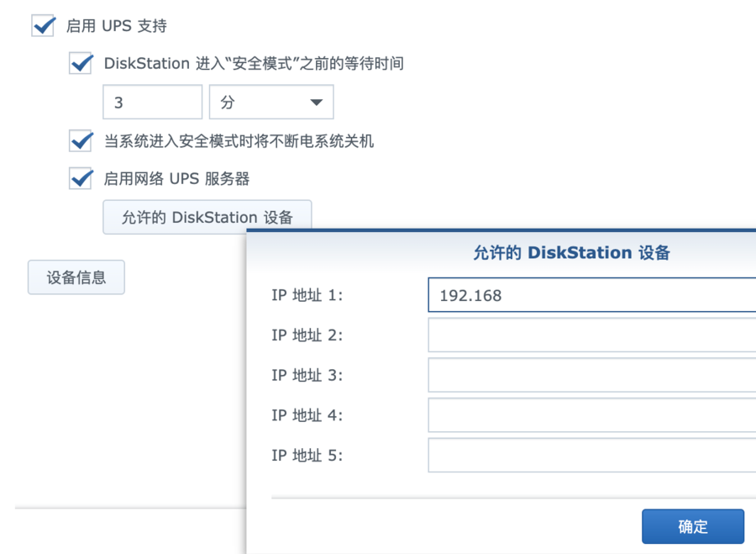Click the 'IP 地址 3:' label

pos(307,375)
